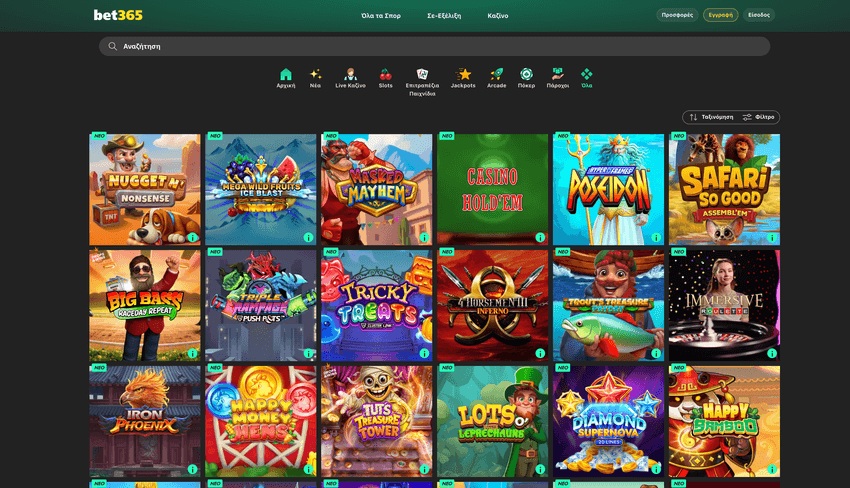Click the Εγγραφή register button

[721, 15]
